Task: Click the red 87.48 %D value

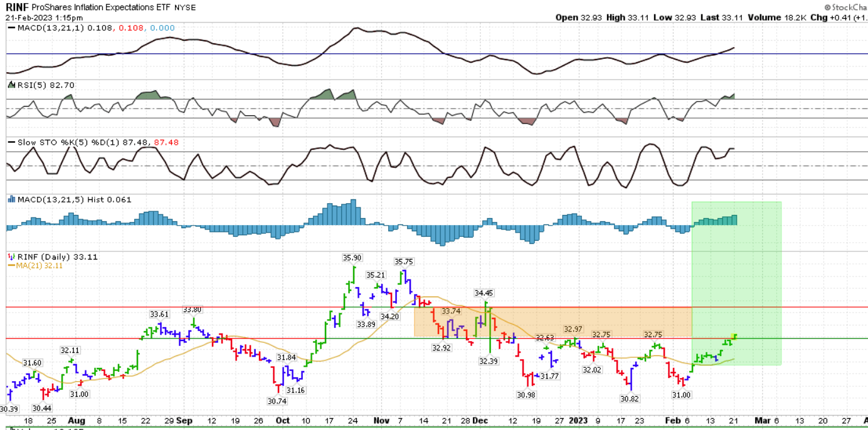Action: [166, 142]
